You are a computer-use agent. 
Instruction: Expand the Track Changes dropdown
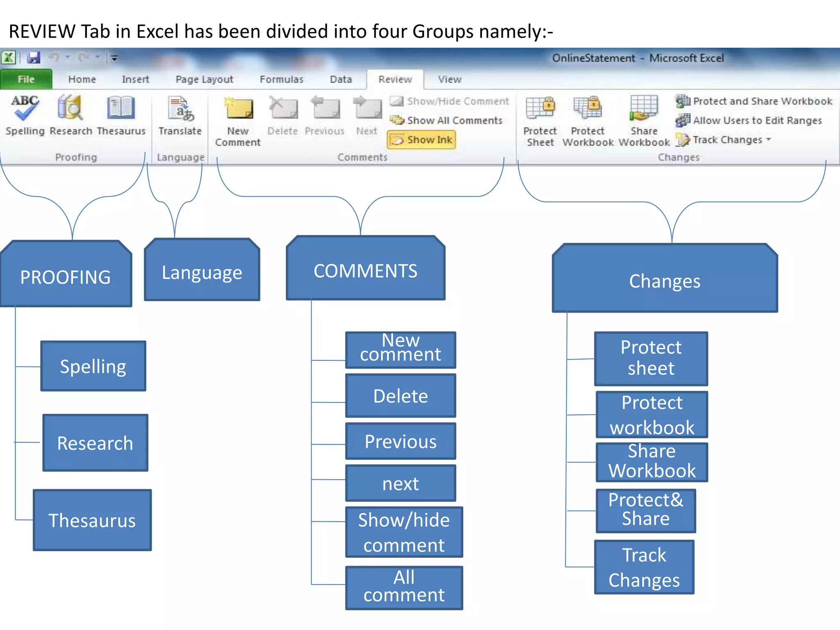769,139
